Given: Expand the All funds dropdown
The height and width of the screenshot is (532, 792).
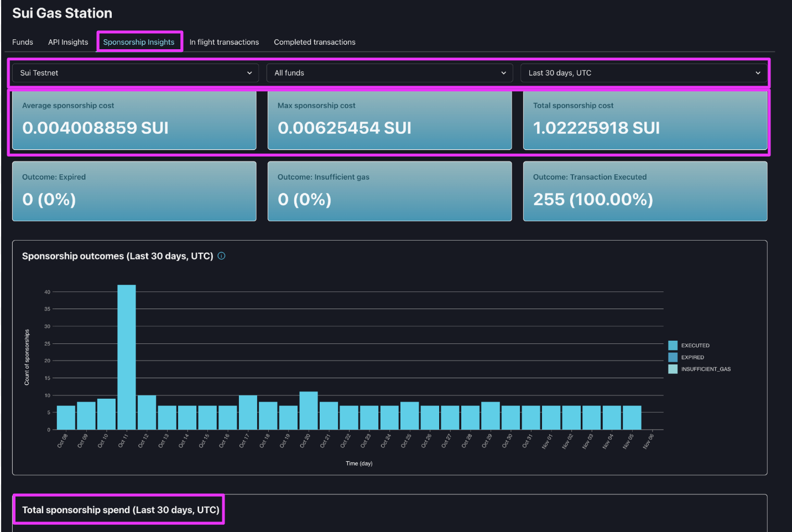Looking at the screenshot, I should pos(390,73).
